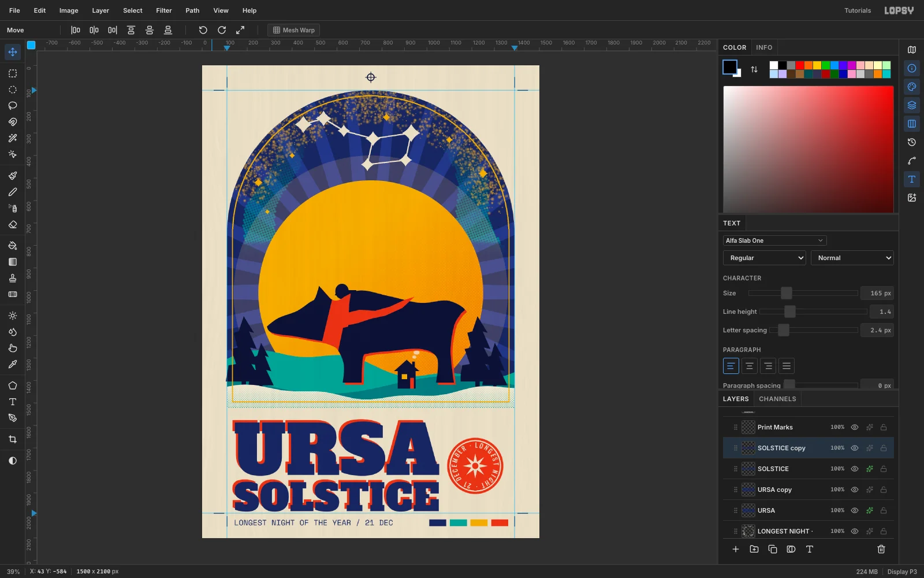Viewport: 924px width, 578px height.
Task: Open the History panel icon
Action: pos(912,142)
